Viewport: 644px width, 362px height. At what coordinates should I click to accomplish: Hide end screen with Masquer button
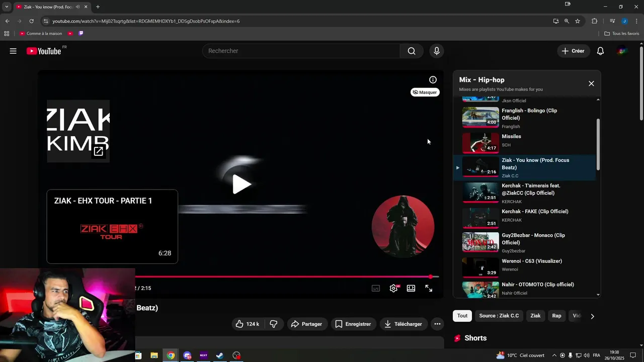coord(425,92)
